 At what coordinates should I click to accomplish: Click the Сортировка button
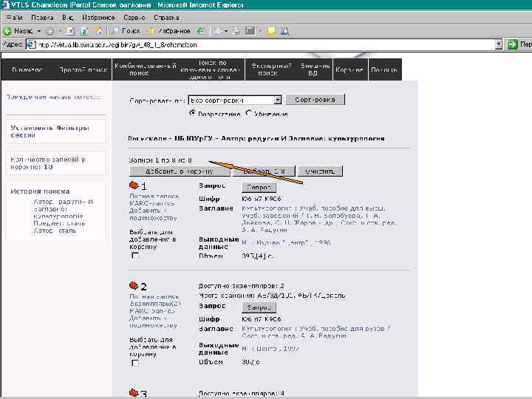316,100
